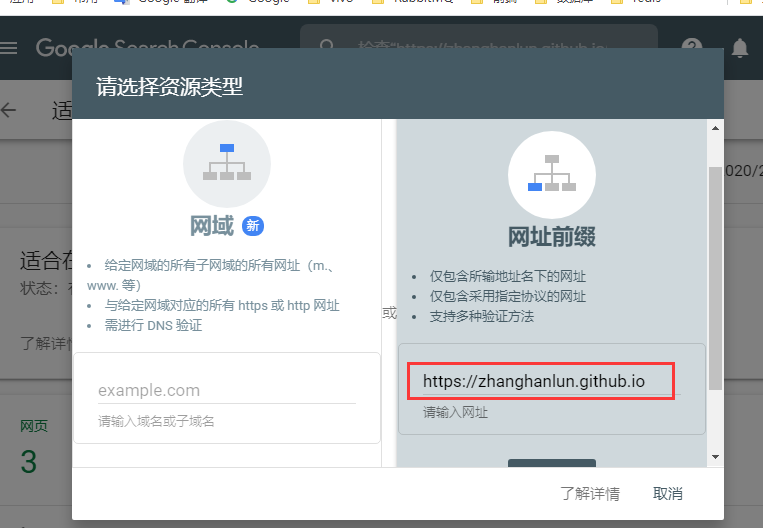The image size is (763, 528).
Task: Select the 网域 heading
Action: tap(212, 226)
